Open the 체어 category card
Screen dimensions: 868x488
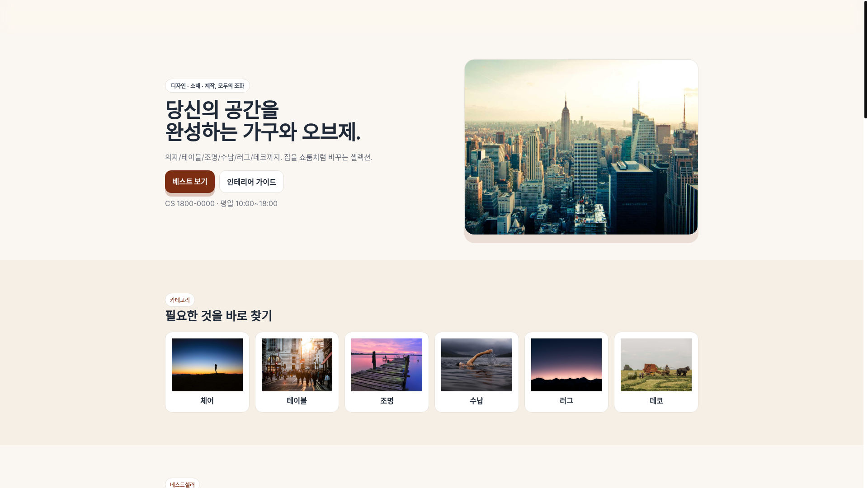pyautogui.click(x=207, y=372)
